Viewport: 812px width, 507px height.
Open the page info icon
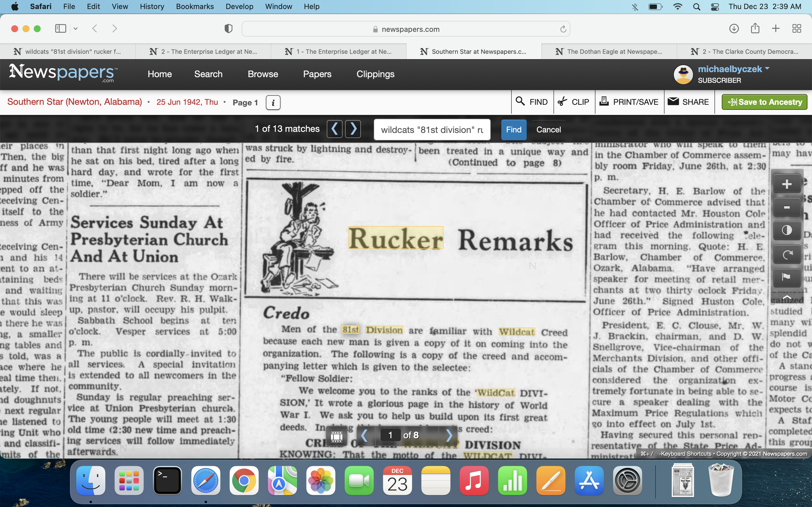(x=273, y=103)
